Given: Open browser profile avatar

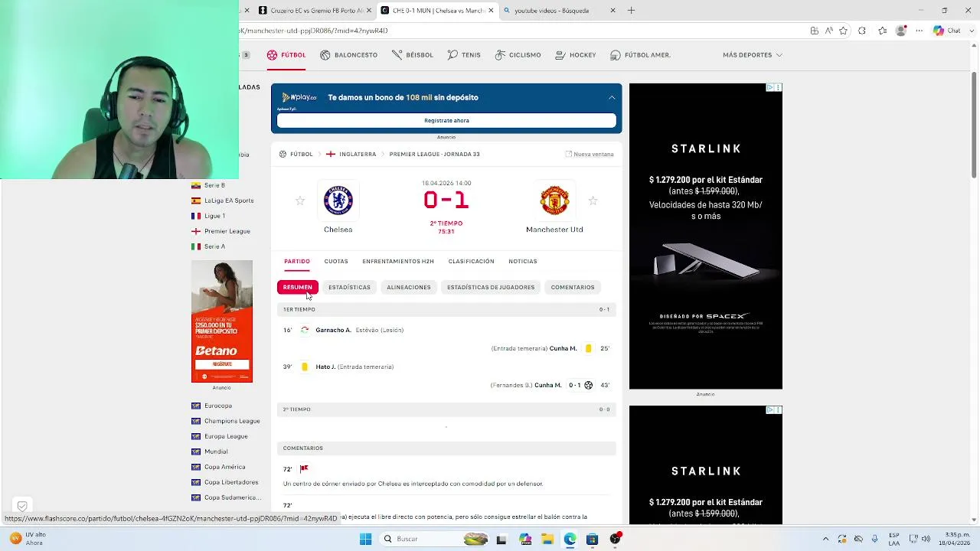Looking at the screenshot, I should (x=902, y=31).
